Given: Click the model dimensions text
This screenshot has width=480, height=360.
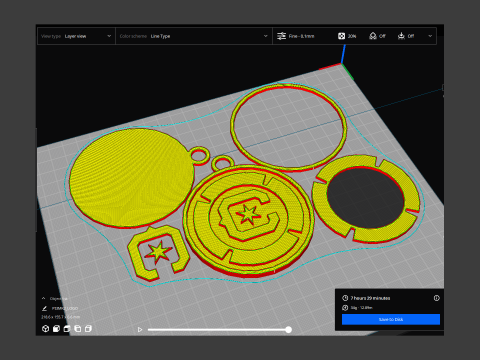Looking at the screenshot, I should pyautogui.click(x=61, y=317).
